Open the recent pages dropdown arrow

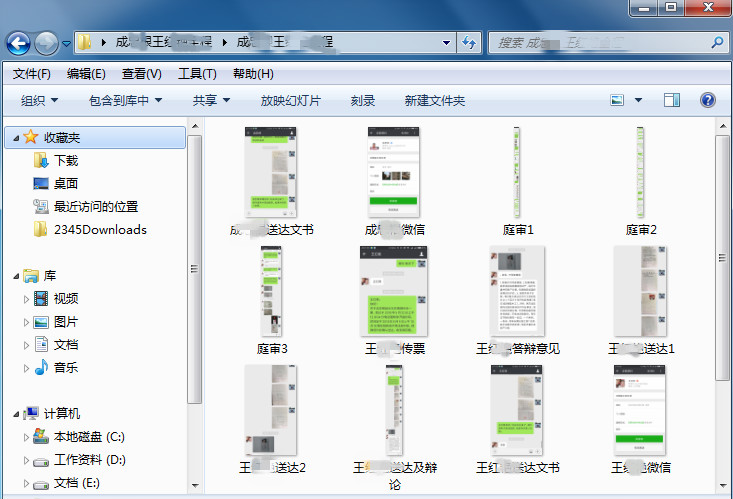tap(66, 43)
